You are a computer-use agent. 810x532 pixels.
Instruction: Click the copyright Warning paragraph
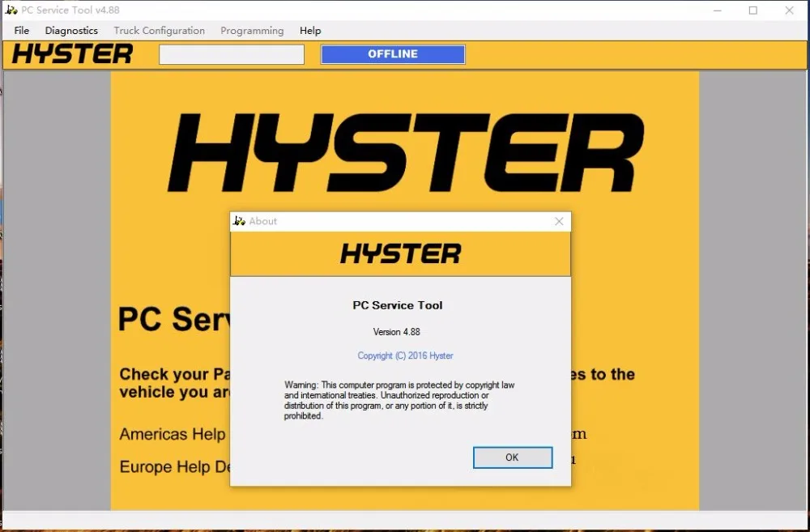coord(399,400)
